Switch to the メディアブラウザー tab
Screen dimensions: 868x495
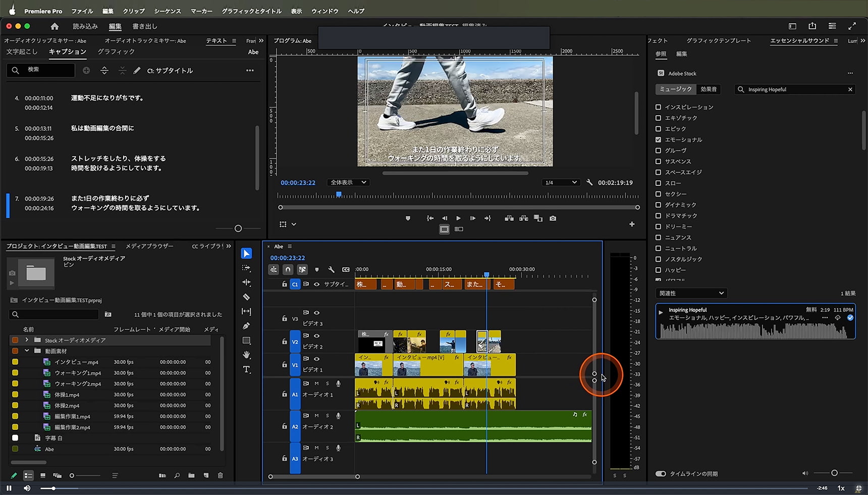[149, 246]
